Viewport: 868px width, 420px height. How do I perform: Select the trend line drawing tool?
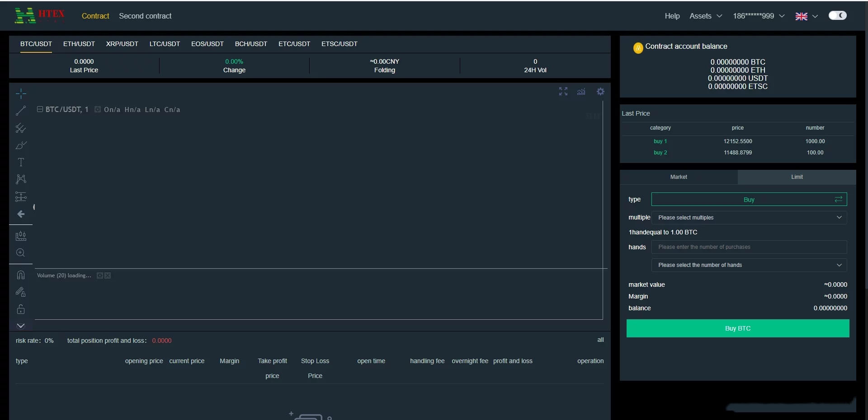pyautogui.click(x=21, y=111)
